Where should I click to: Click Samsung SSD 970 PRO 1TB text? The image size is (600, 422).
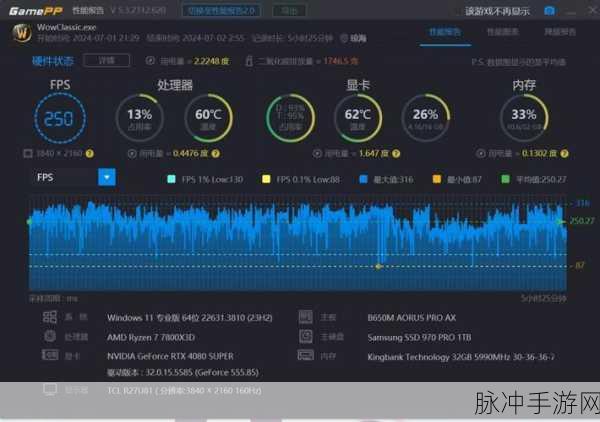pyautogui.click(x=419, y=337)
